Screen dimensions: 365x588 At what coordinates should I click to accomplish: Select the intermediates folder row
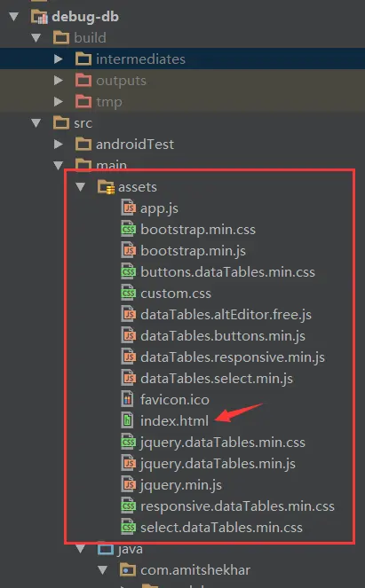[x=183, y=59]
